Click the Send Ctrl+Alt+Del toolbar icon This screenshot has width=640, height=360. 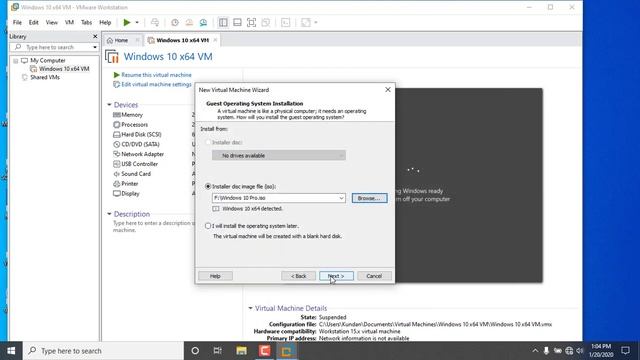tap(155, 22)
